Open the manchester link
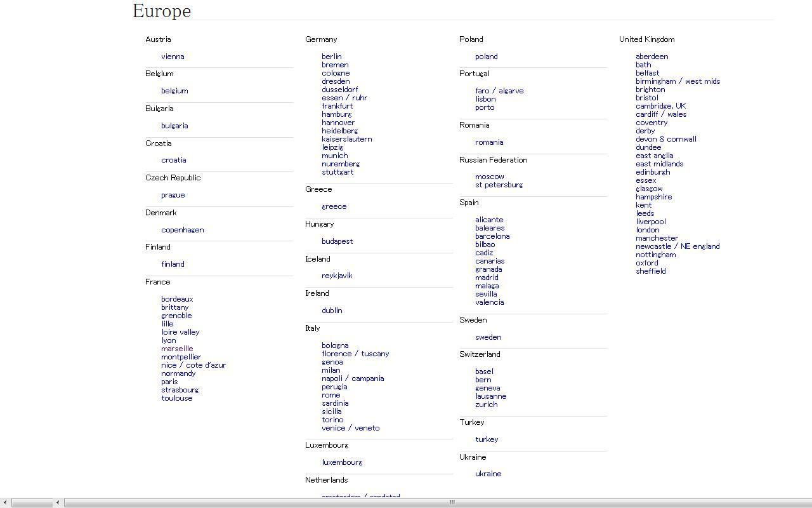 (657, 238)
